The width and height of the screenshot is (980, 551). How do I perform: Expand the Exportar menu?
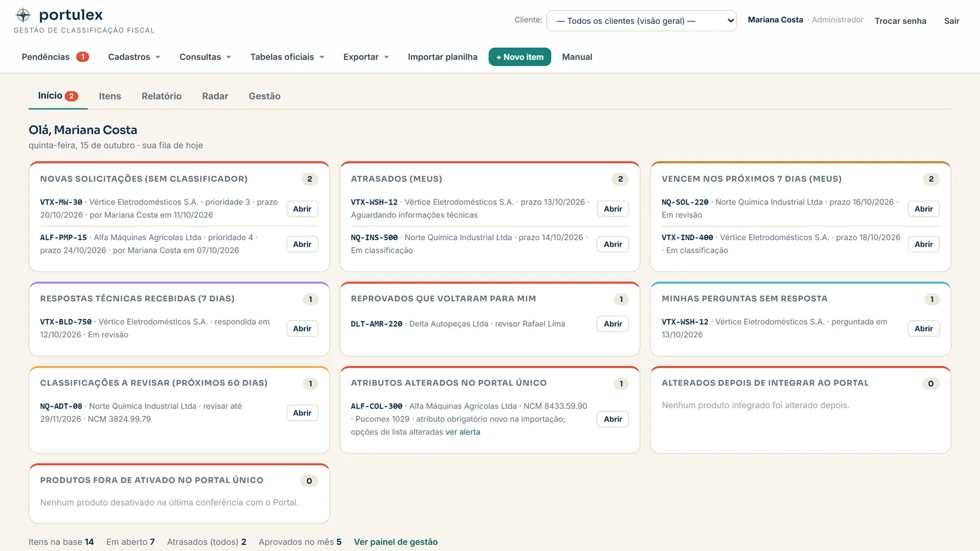[x=366, y=57]
